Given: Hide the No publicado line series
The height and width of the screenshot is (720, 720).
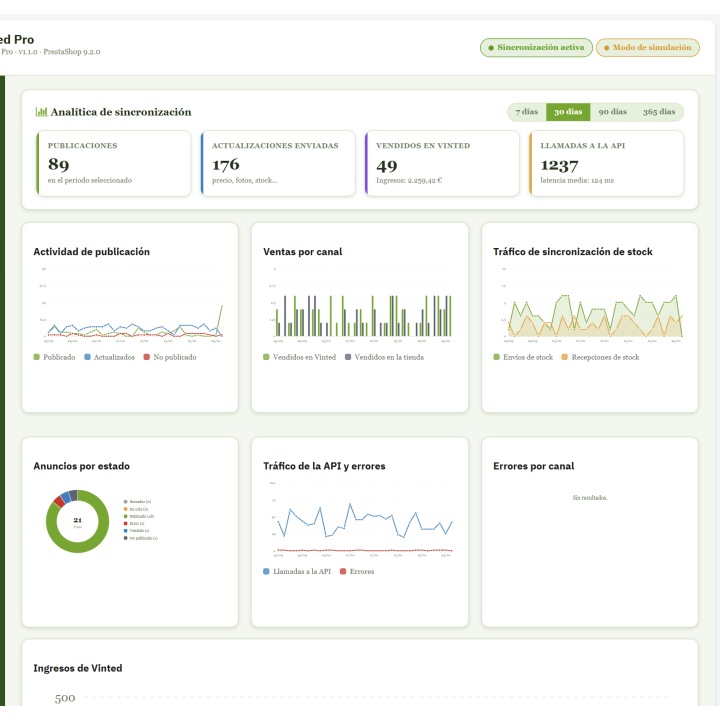Looking at the screenshot, I should [170, 357].
